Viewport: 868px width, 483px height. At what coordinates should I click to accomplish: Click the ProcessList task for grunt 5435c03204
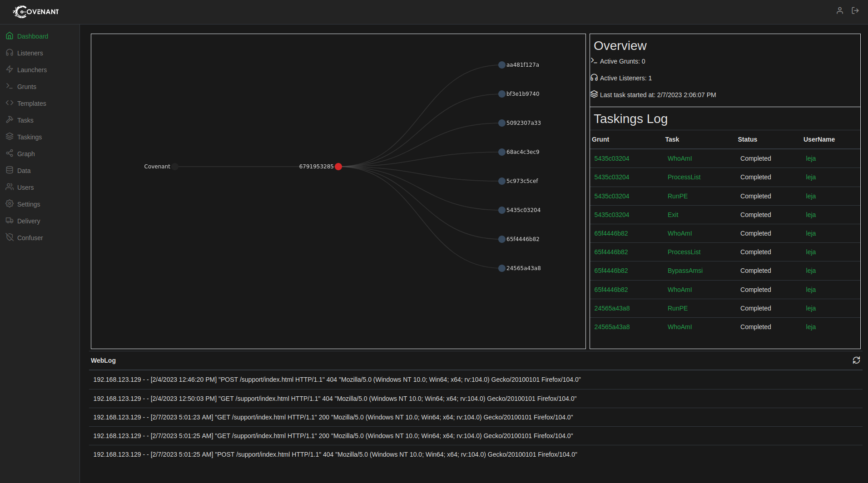click(684, 177)
